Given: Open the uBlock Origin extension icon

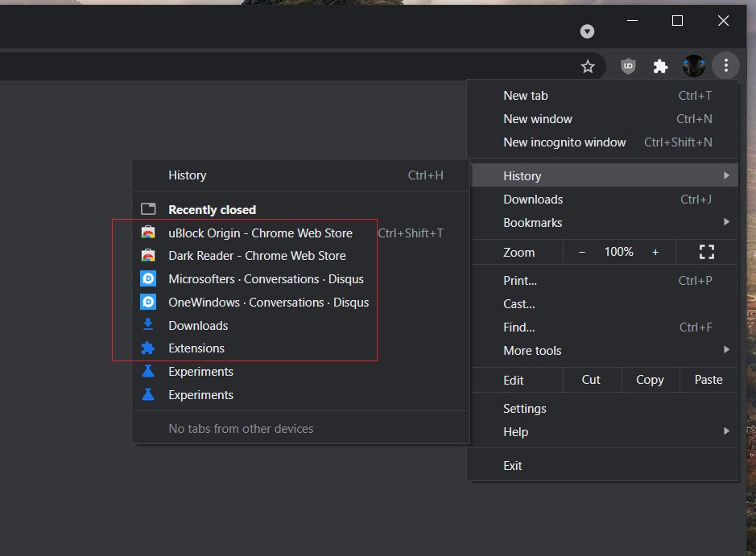Looking at the screenshot, I should click(x=629, y=67).
